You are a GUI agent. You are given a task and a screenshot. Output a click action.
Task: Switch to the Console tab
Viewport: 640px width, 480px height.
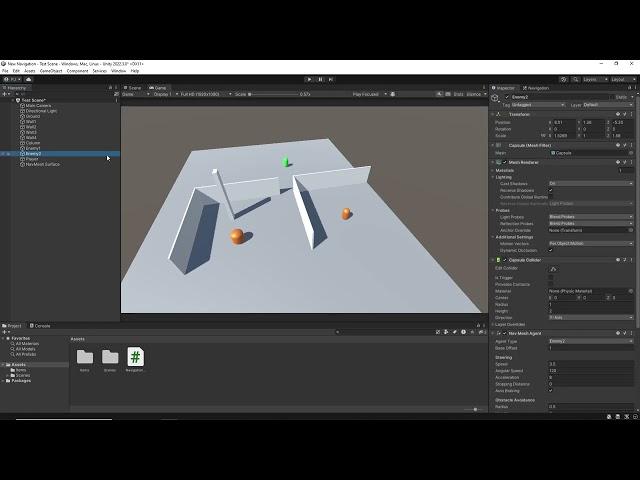point(42,325)
